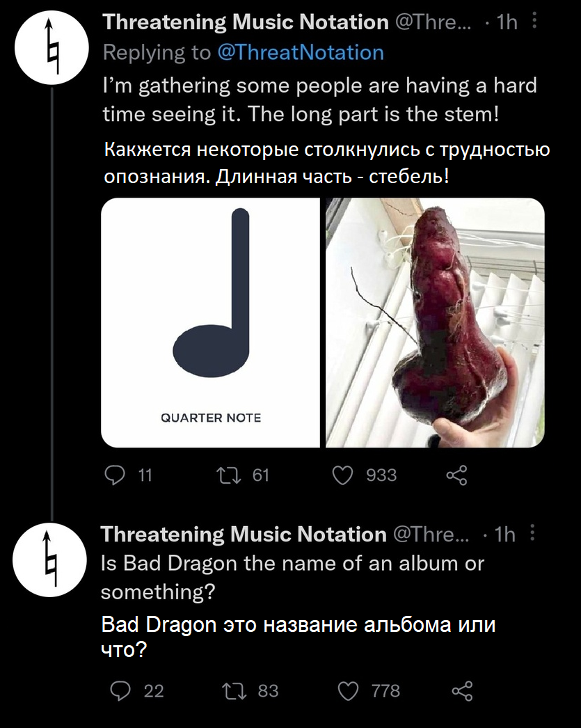Click the second tweet's 1h timestamp
The width and height of the screenshot is (581, 728).
[x=504, y=534]
